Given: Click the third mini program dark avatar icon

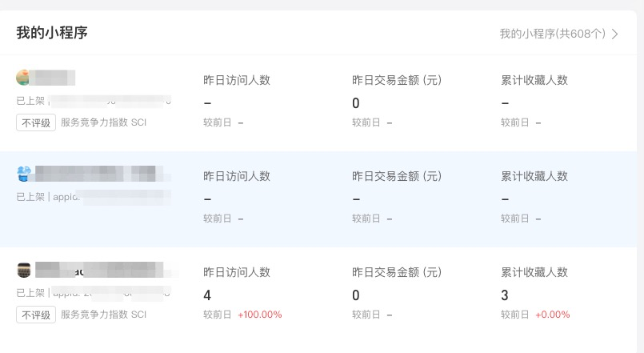Looking at the screenshot, I should (24, 270).
